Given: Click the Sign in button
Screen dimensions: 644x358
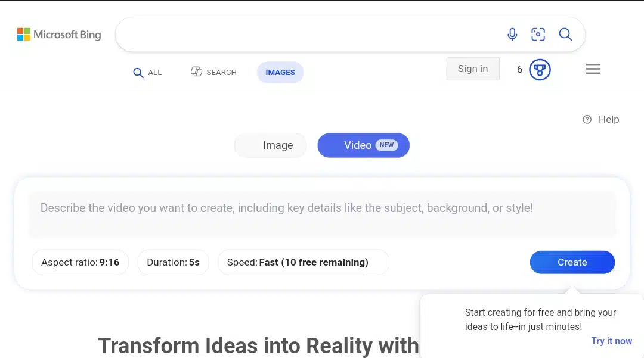Looking at the screenshot, I should click(x=473, y=69).
